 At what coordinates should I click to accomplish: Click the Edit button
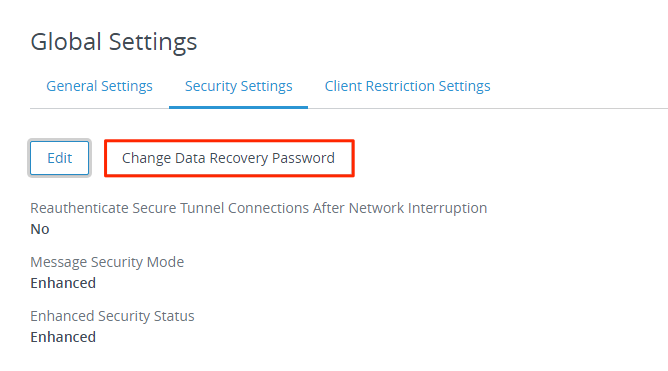coord(60,158)
